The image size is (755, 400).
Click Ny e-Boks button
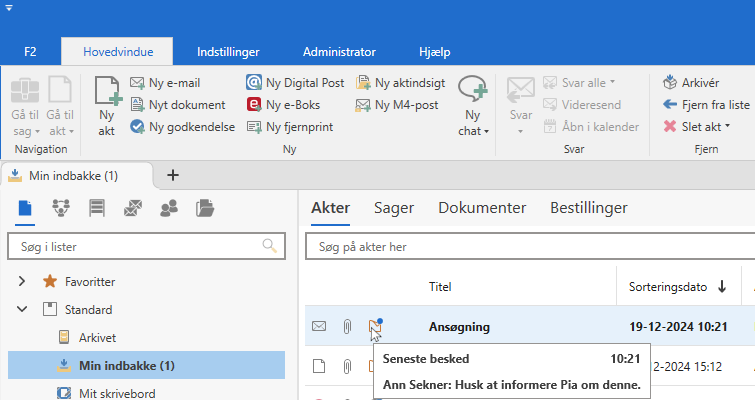(288, 104)
